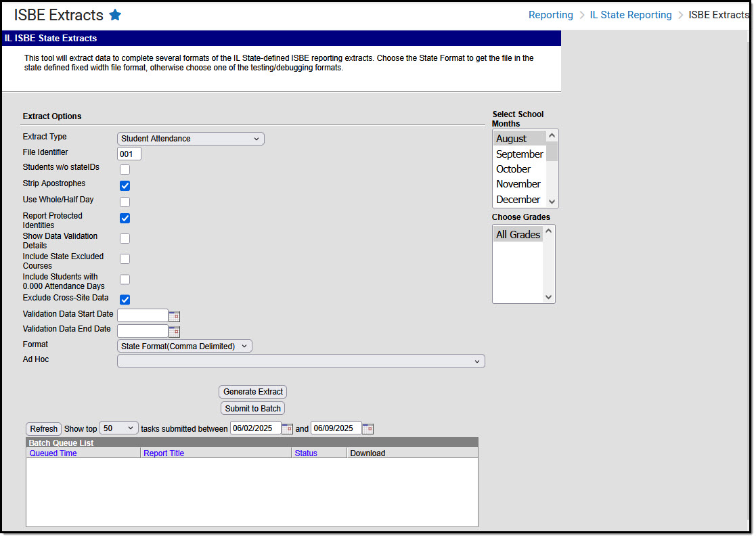
Task: Toggle Report Protected Identities checkbox
Action: coord(125,219)
